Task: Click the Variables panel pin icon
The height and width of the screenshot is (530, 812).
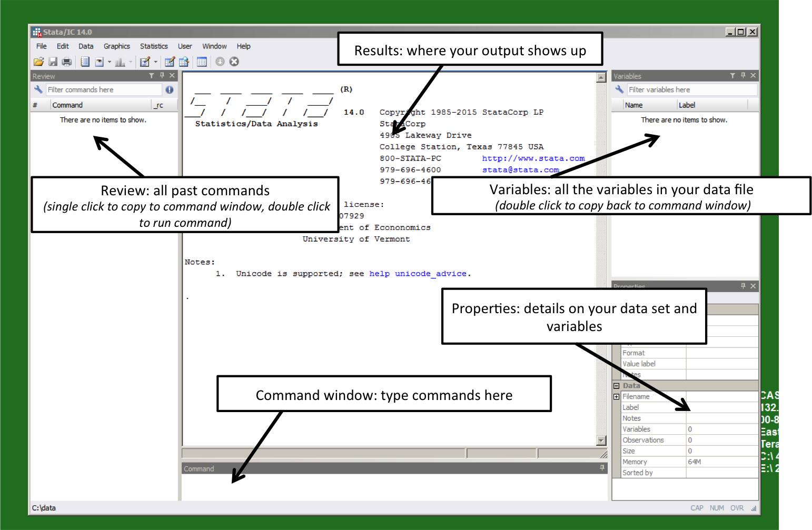Action: pos(743,76)
